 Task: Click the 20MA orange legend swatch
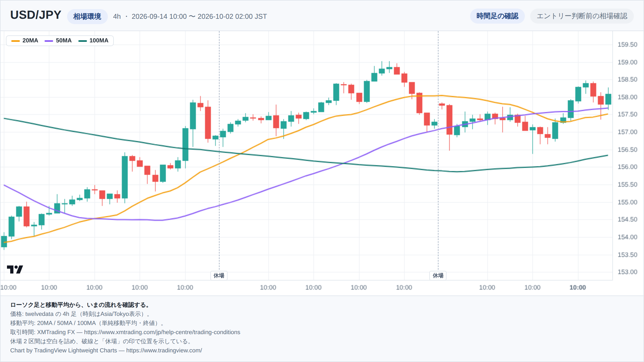click(15, 41)
